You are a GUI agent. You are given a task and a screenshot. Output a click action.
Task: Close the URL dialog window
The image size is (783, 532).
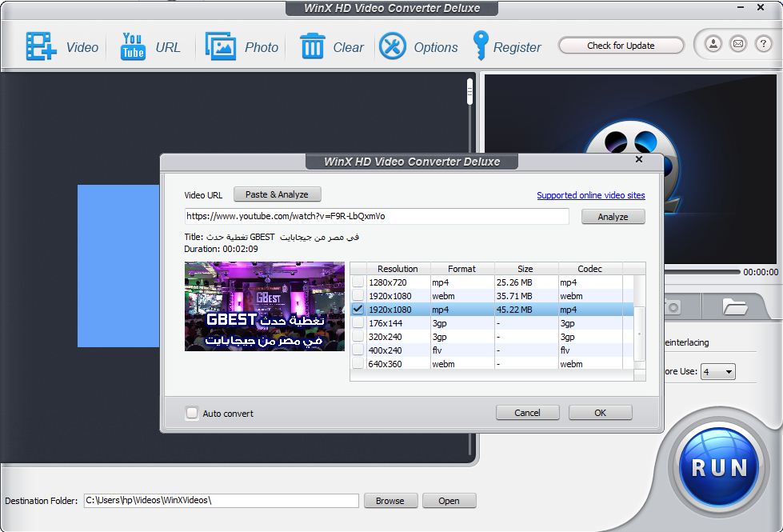coord(639,159)
